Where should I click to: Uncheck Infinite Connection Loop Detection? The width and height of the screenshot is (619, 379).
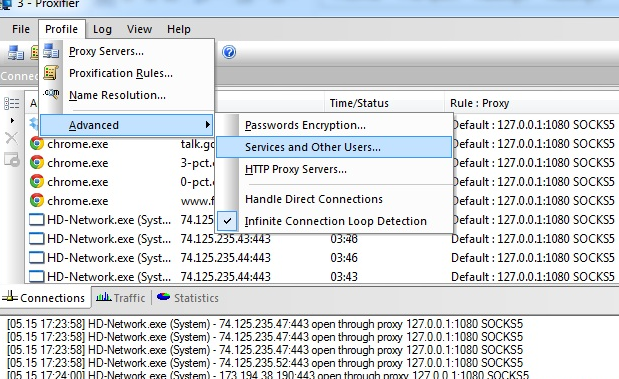tap(334, 221)
